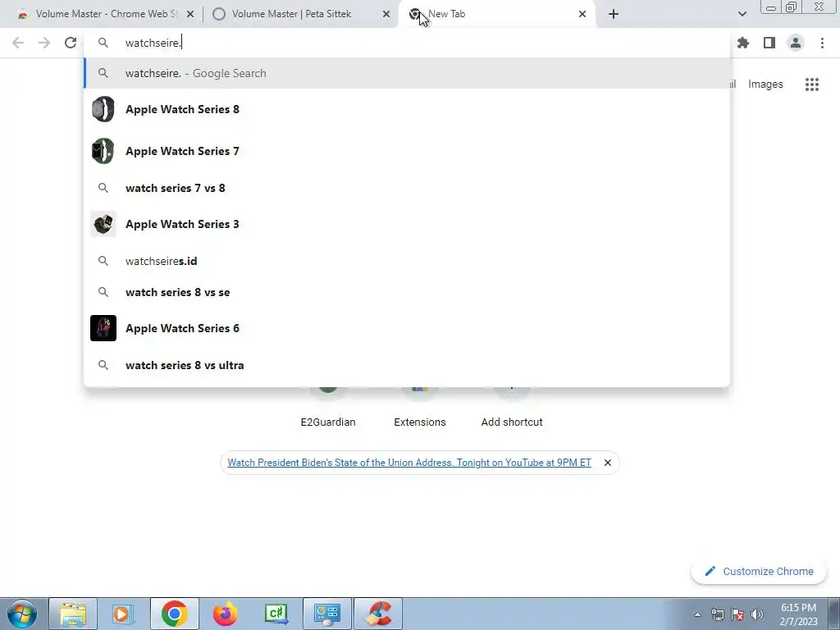840x630 pixels.
Task: Open Windows Explorer from the taskbar
Action: pos(73,614)
